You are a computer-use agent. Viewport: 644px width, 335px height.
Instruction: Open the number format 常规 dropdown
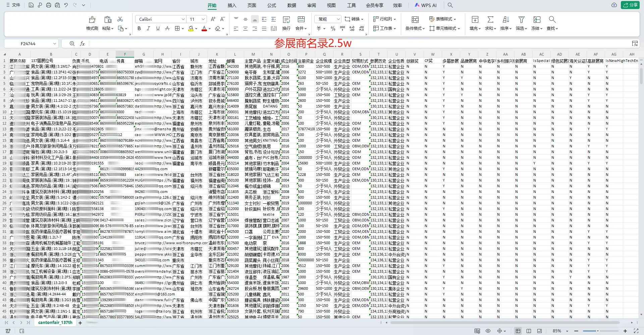338,19
